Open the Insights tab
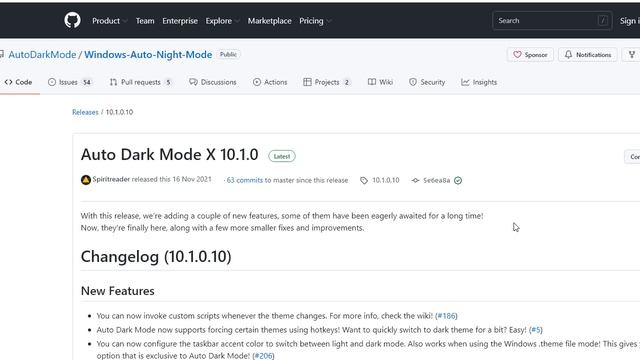Viewport: 640px width, 360px height. coord(479,82)
